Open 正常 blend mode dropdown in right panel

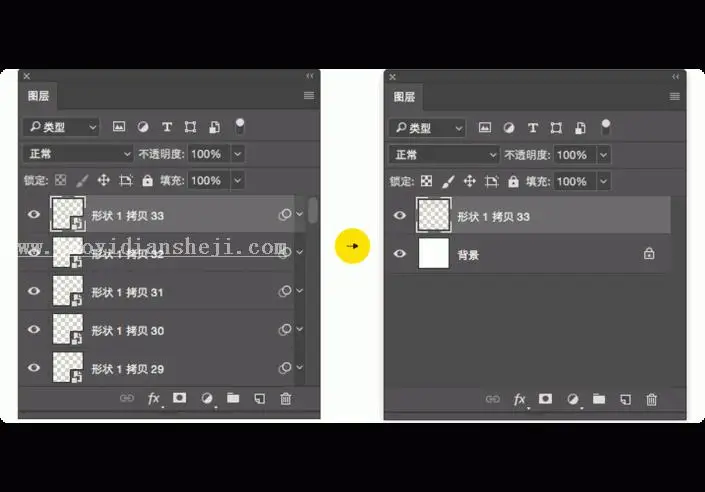[444, 155]
